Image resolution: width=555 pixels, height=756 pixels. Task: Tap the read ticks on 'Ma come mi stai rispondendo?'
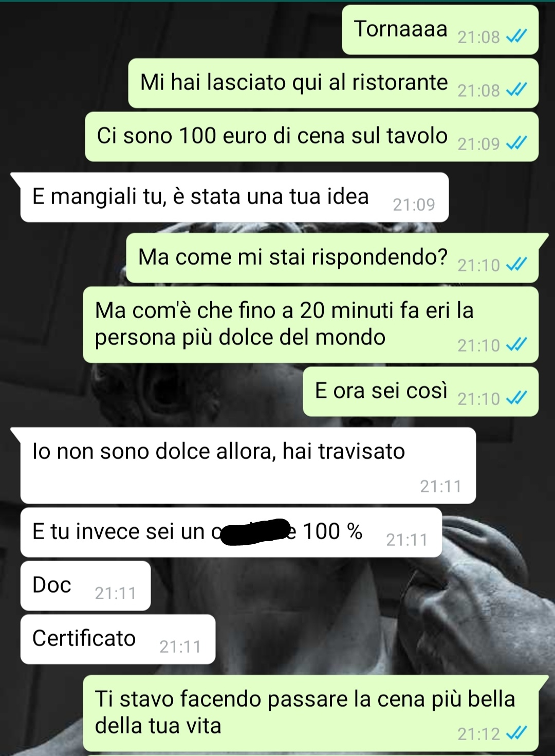(516, 265)
